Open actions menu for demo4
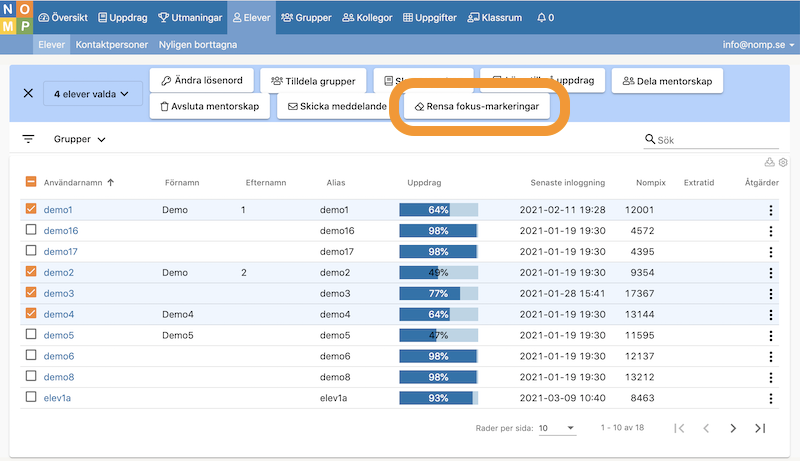The height and width of the screenshot is (461, 800). (x=770, y=315)
